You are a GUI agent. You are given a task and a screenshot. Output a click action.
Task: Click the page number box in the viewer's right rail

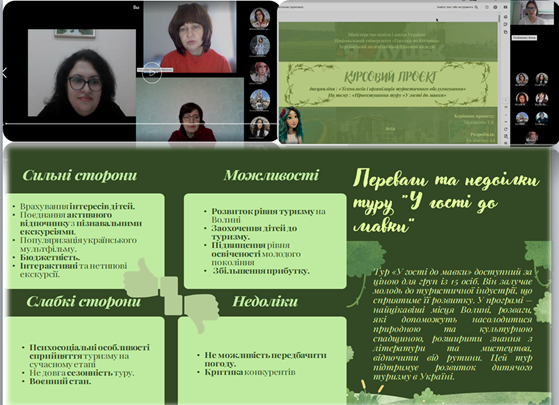[x=506, y=100]
